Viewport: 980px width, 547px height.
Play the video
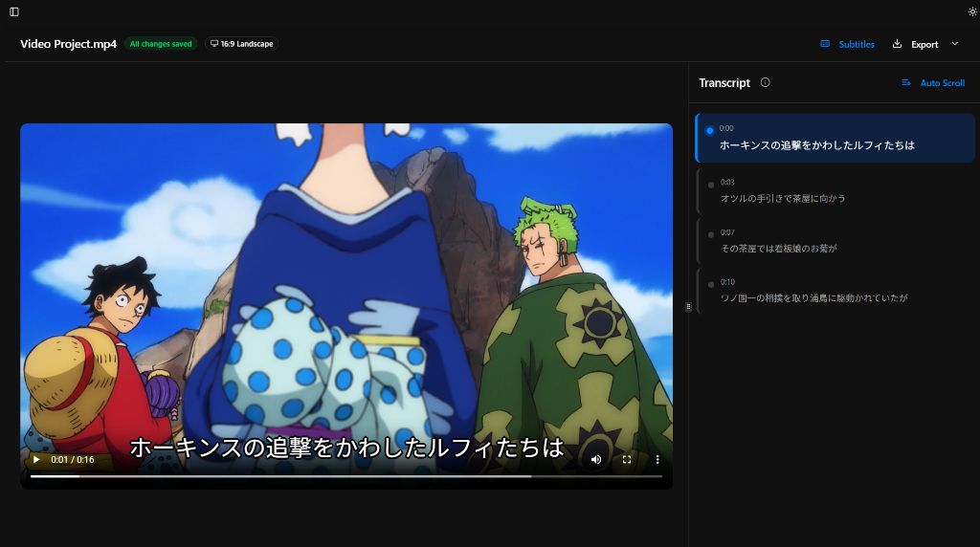click(37, 460)
